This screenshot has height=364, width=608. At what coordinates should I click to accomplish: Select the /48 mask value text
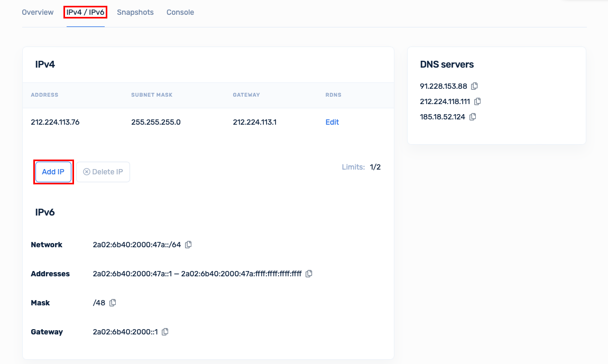[x=99, y=303]
